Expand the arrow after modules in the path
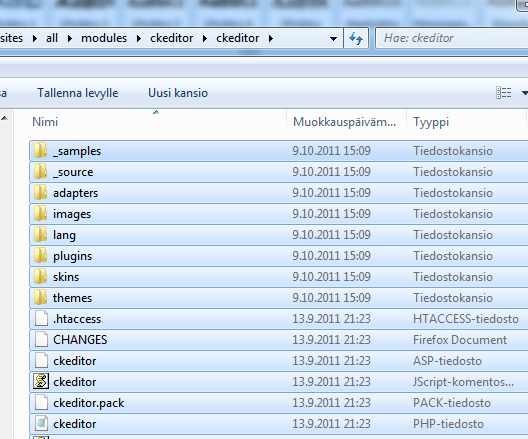The height and width of the screenshot is (439, 528). click(x=139, y=38)
